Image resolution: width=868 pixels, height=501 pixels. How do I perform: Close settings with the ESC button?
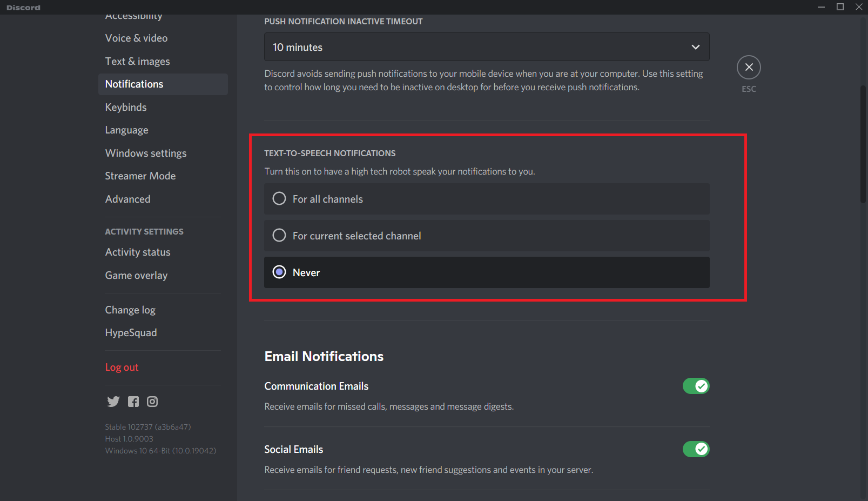[749, 67]
